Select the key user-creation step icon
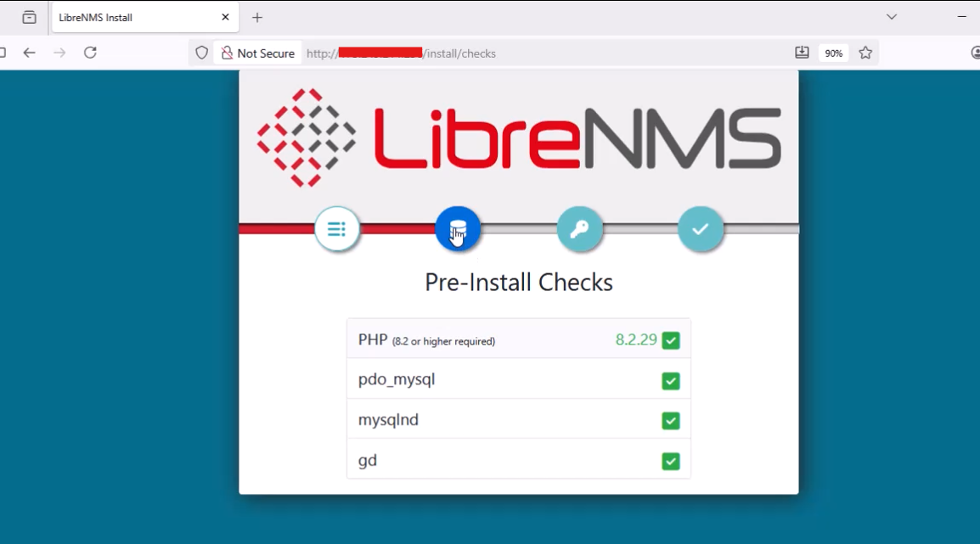Image resolution: width=980 pixels, height=544 pixels. coord(579,228)
